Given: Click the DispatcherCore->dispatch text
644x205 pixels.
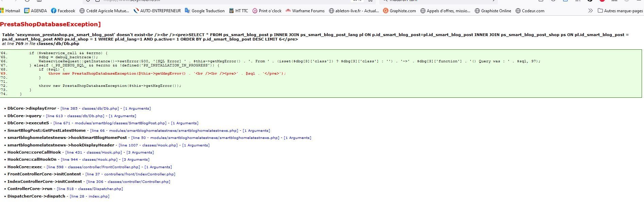Looking at the screenshot, I should pos(36,196).
